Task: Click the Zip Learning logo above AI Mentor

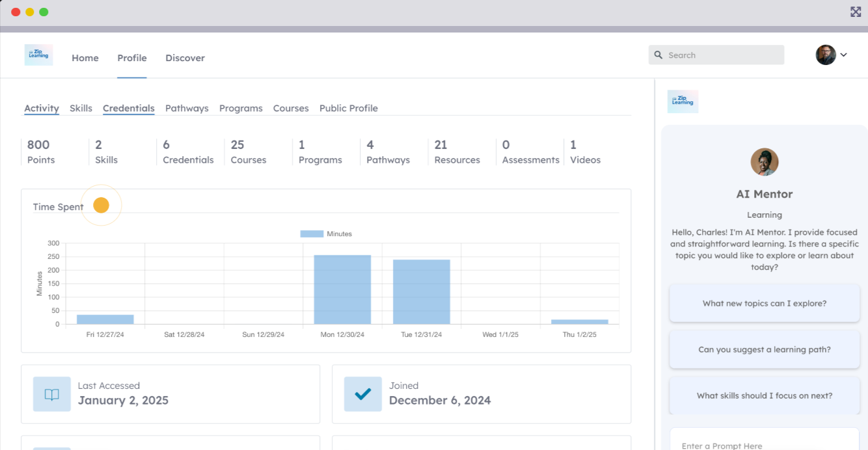Action: point(682,101)
